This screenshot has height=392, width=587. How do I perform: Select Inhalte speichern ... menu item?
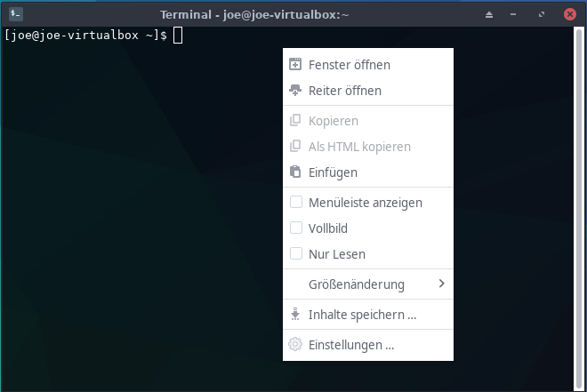[362, 314]
